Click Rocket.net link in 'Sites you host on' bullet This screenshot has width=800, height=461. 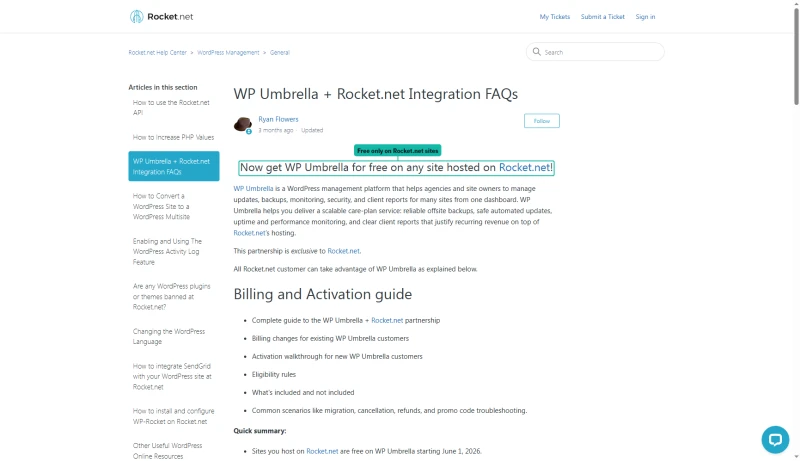tap(322, 451)
